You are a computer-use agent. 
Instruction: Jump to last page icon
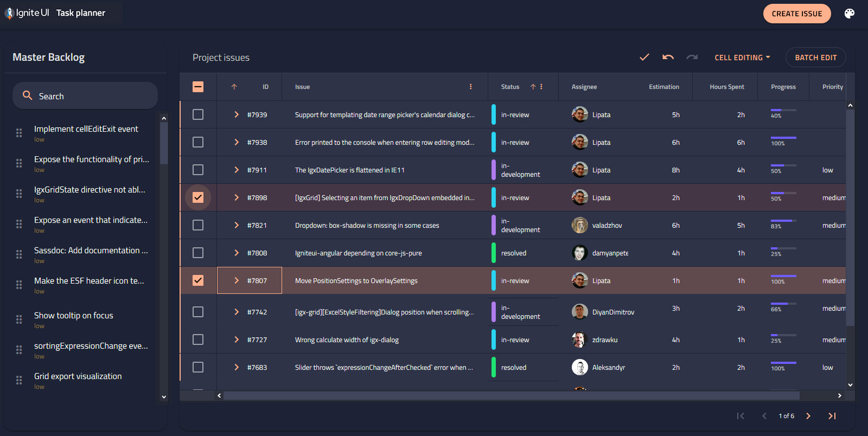point(832,416)
